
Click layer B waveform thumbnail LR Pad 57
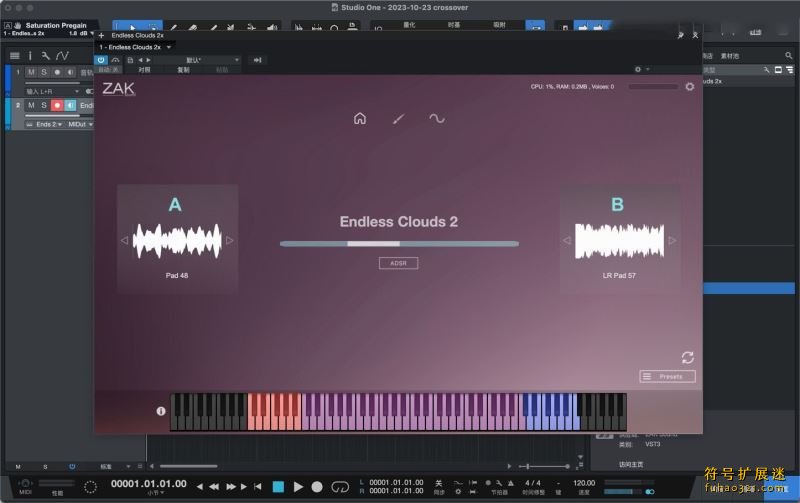(619, 241)
